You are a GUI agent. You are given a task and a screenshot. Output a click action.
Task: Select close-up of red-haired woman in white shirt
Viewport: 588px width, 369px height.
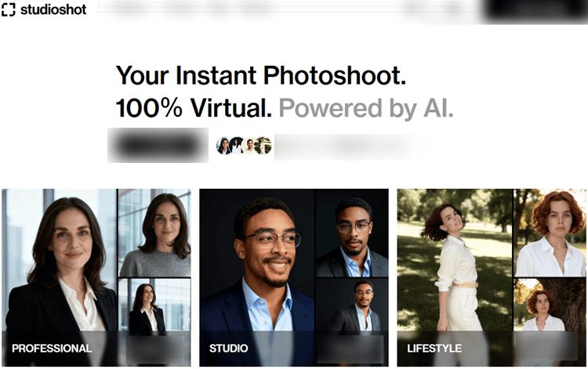click(x=550, y=233)
